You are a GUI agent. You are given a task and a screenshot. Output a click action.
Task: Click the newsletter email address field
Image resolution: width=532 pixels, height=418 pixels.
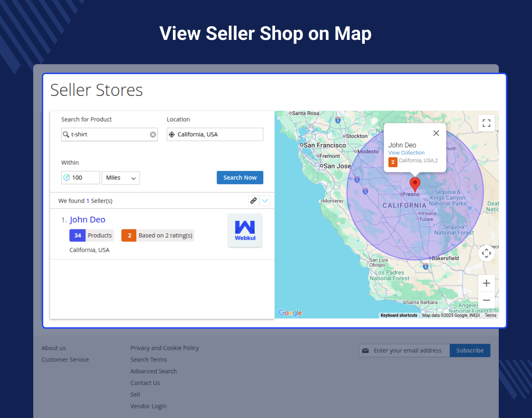[404, 351]
